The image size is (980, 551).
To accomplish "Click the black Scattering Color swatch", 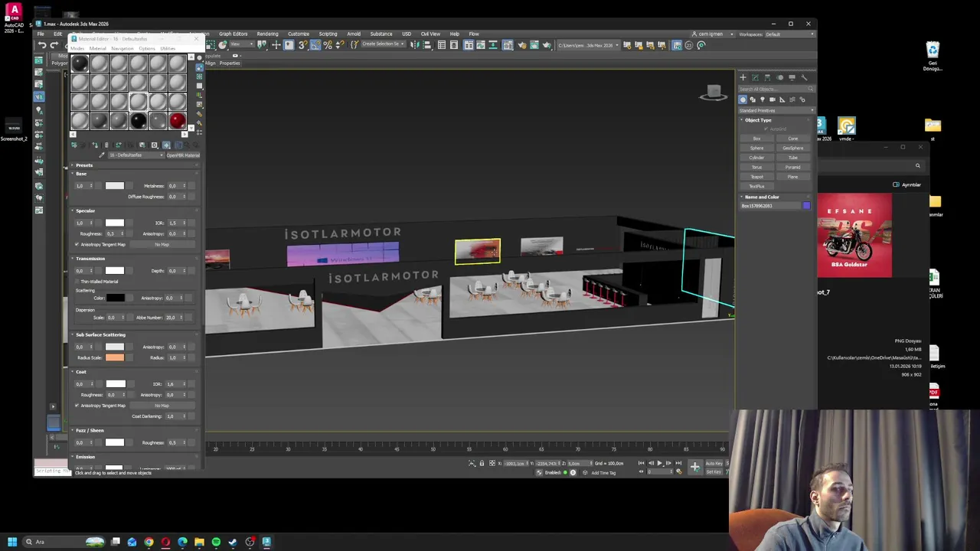I will (115, 298).
